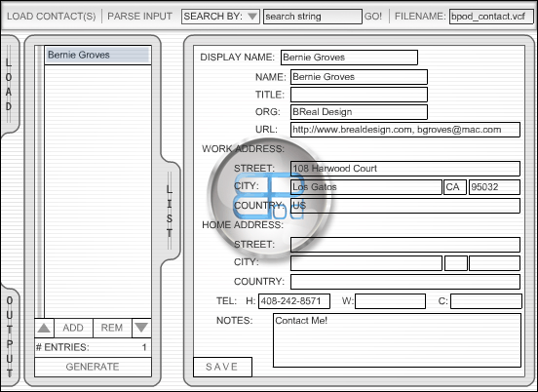
Task: Click the work phone W: field
Action: tap(390, 301)
